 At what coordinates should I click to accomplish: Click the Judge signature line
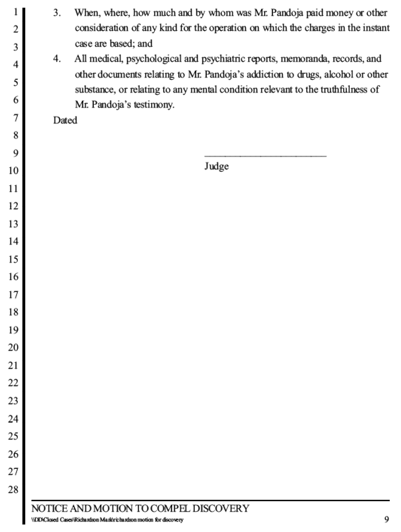coord(265,155)
